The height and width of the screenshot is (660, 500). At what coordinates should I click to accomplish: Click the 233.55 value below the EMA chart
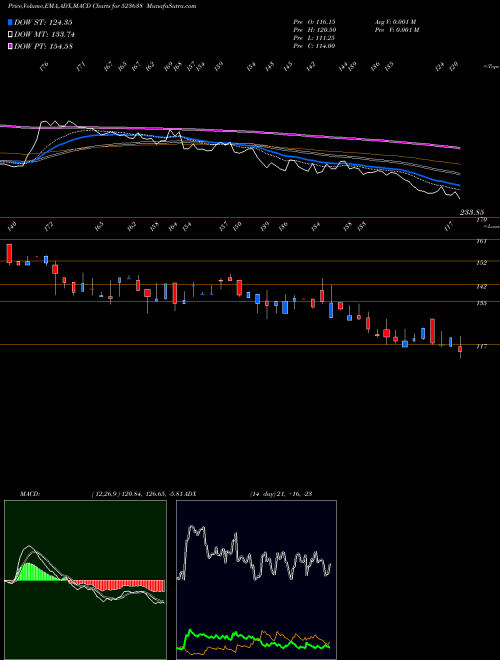(472, 213)
